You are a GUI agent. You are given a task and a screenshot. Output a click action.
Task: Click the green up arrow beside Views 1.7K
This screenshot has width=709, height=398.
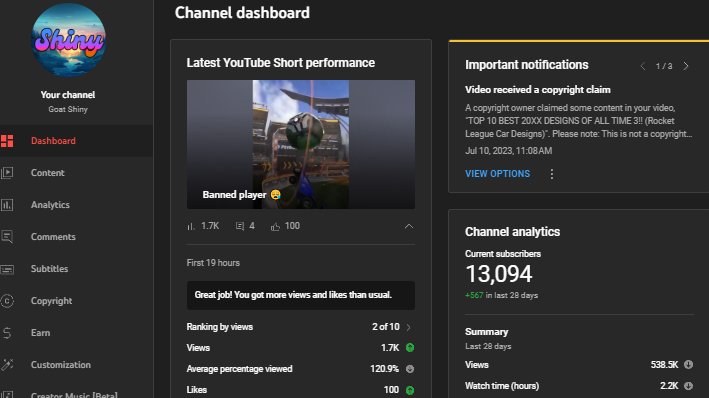410,348
